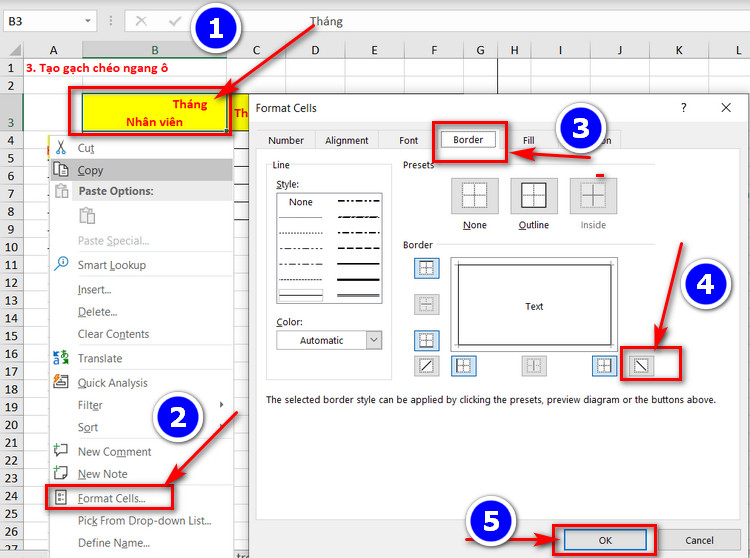Screen dimensions: 750x558
Task: Choose Pick From Drop-down List...
Action: click(144, 520)
